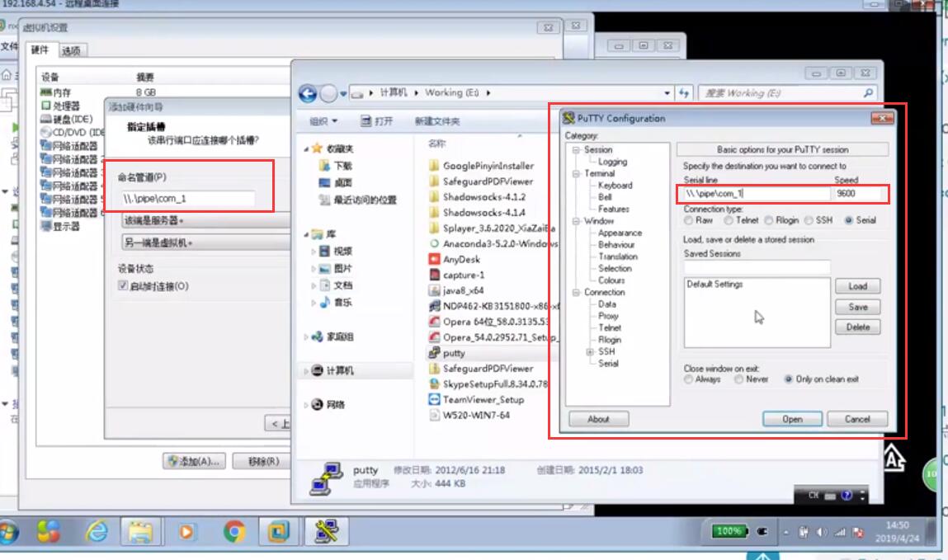The height and width of the screenshot is (560, 948).
Task: Select the Telnet connection type
Action: click(729, 220)
